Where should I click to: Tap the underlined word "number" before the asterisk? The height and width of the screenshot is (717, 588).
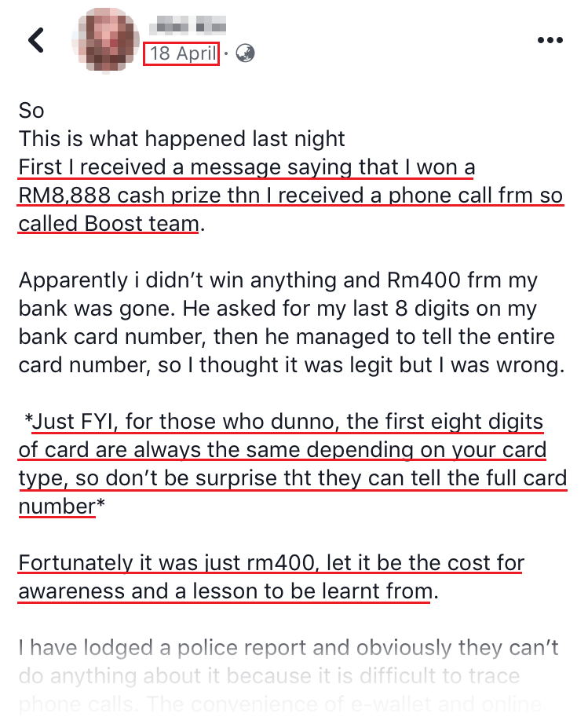tap(56, 507)
